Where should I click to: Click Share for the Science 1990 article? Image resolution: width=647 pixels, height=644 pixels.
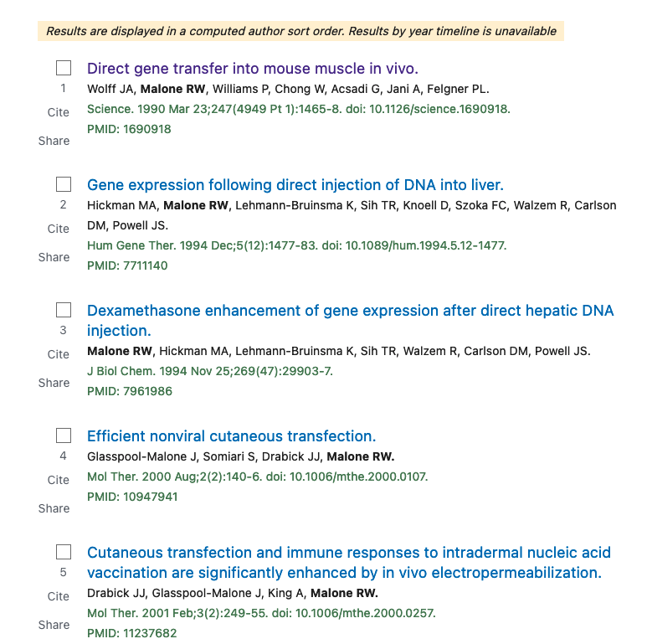(x=54, y=141)
